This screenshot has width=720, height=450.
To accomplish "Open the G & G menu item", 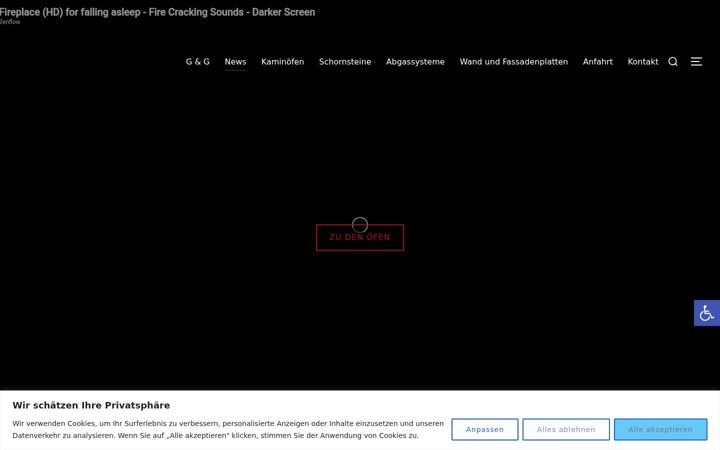I will [197, 62].
